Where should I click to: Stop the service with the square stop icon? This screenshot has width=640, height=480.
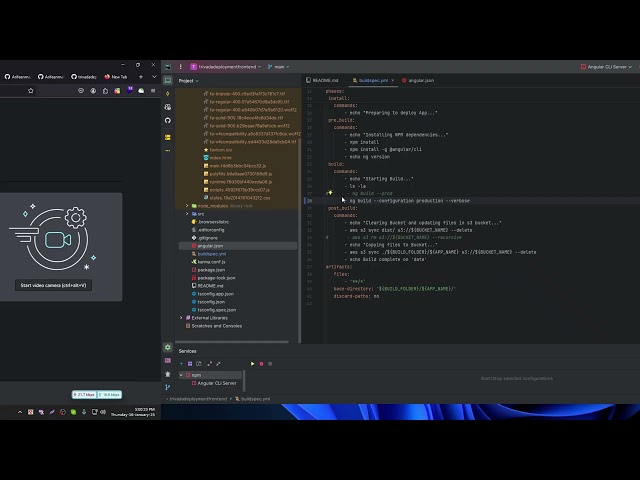270,364
